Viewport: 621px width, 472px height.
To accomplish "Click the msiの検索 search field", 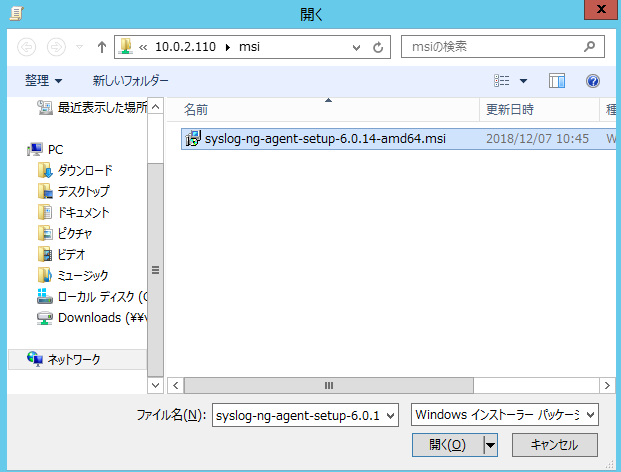I will [503, 47].
